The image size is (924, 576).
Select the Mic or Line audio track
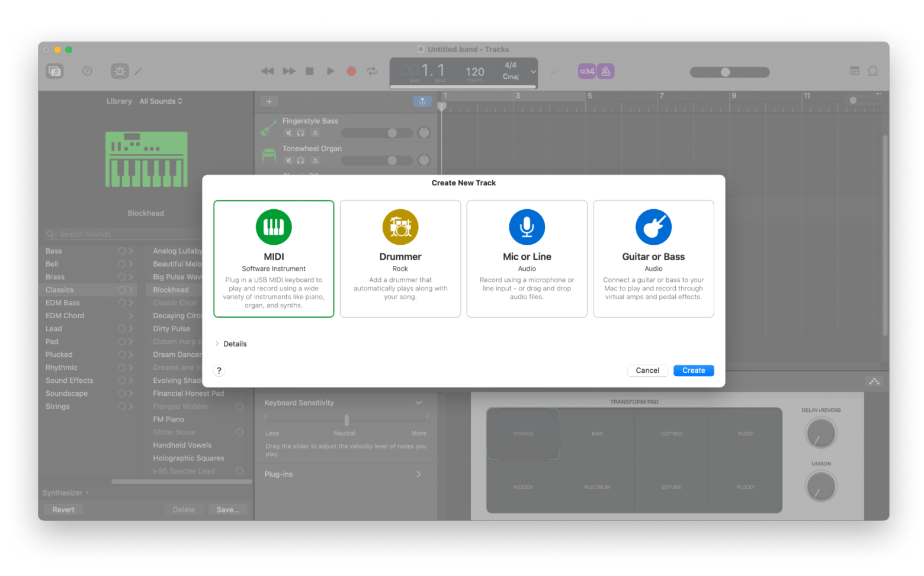pos(527,258)
